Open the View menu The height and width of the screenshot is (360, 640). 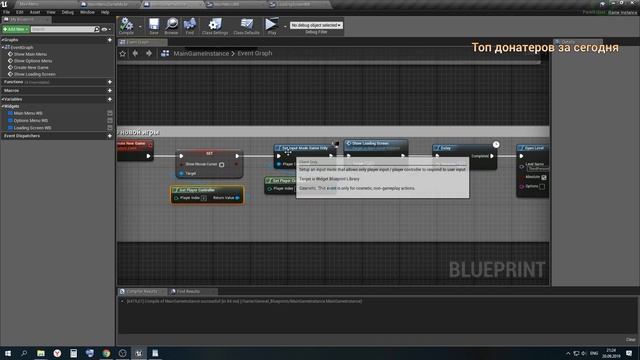coord(51,12)
